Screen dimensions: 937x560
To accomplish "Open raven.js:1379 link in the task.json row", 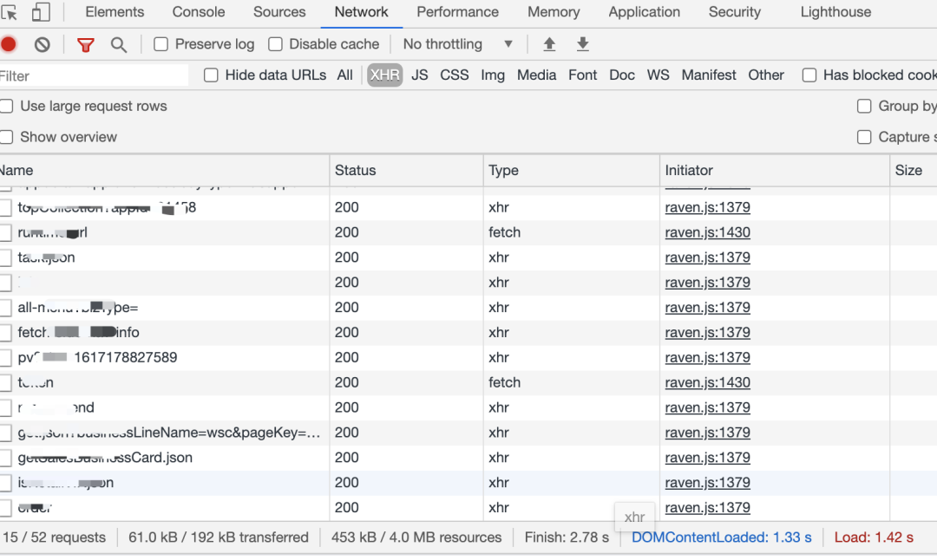I will coord(708,257).
